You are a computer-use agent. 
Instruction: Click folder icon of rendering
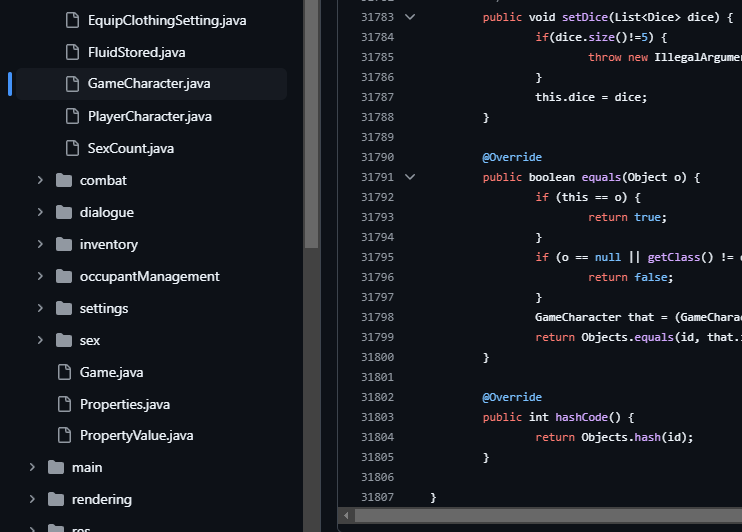coord(56,499)
